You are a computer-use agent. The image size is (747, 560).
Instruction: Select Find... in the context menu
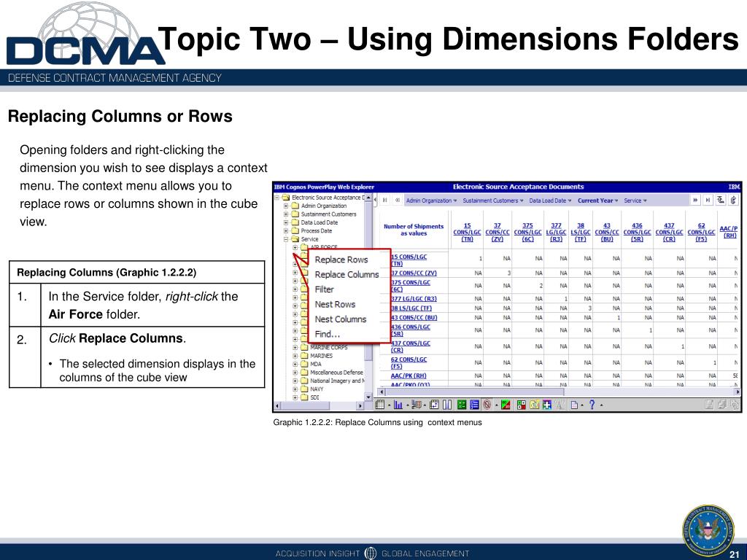point(328,334)
